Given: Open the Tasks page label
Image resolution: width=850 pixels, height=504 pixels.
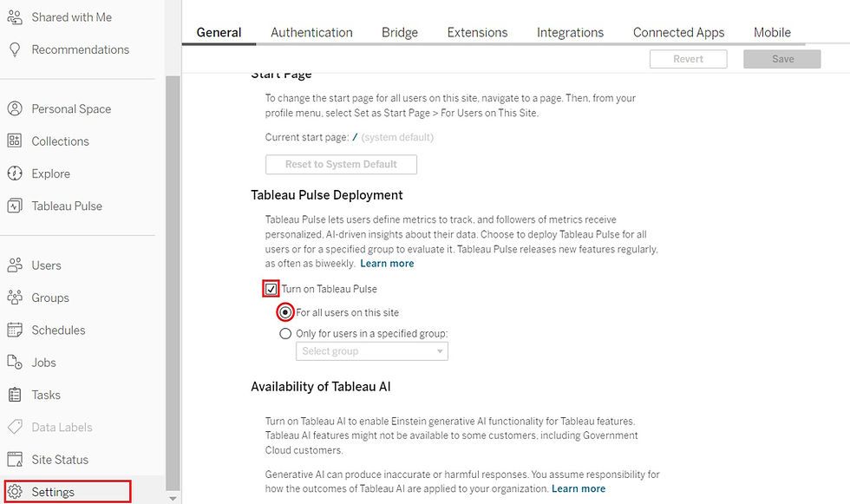Looking at the screenshot, I should coord(46,395).
